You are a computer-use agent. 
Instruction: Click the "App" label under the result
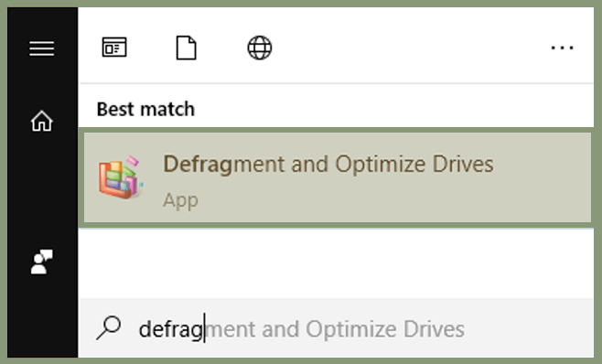click(x=180, y=200)
